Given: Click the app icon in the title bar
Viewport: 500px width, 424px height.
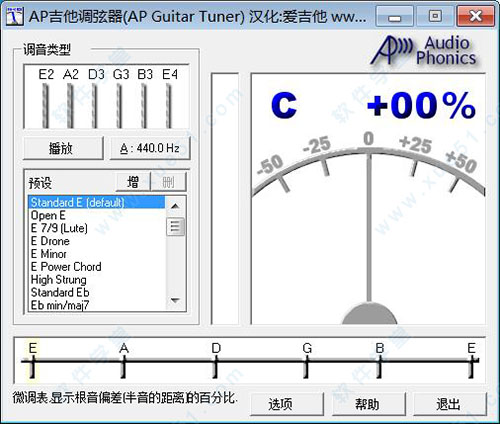Looking at the screenshot, I should pos(15,15).
